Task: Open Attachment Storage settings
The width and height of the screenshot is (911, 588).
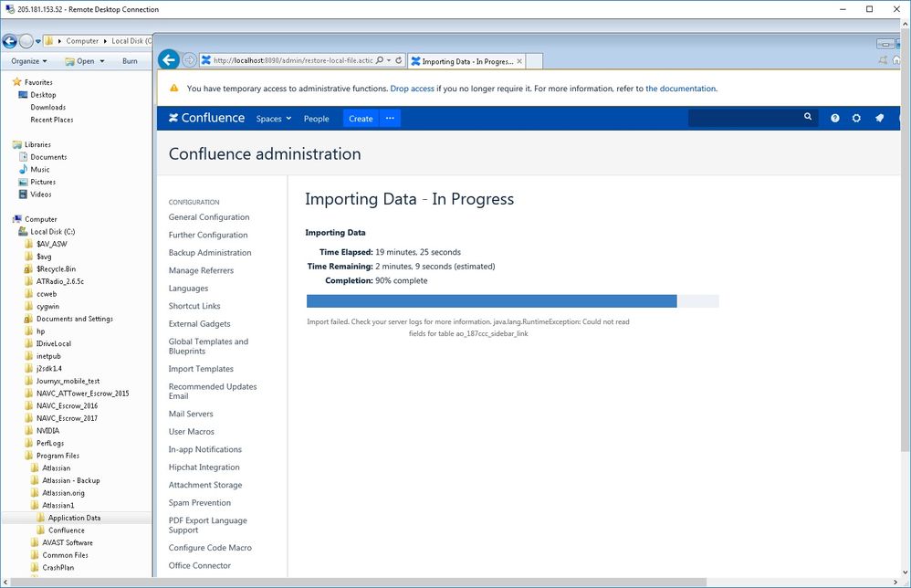Action: pos(205,485)
